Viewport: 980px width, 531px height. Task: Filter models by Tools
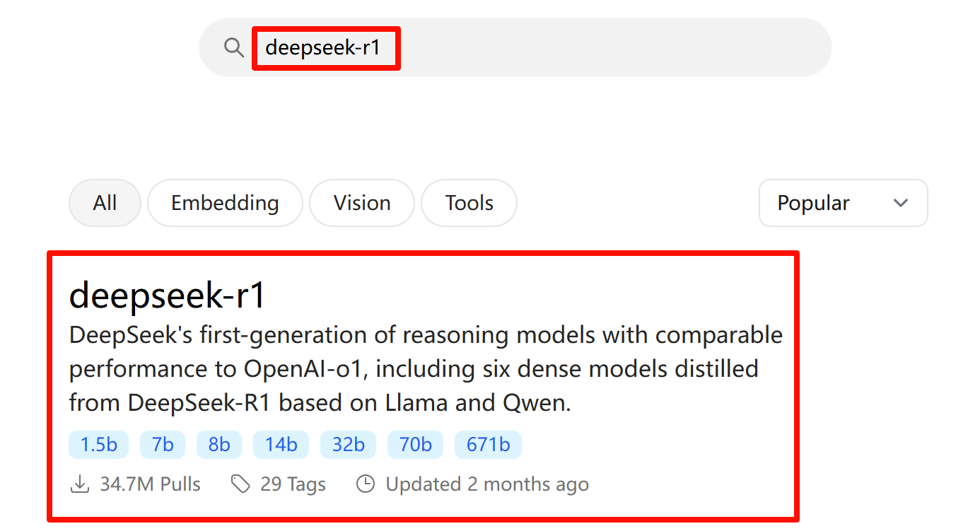(x=469, y=203)
